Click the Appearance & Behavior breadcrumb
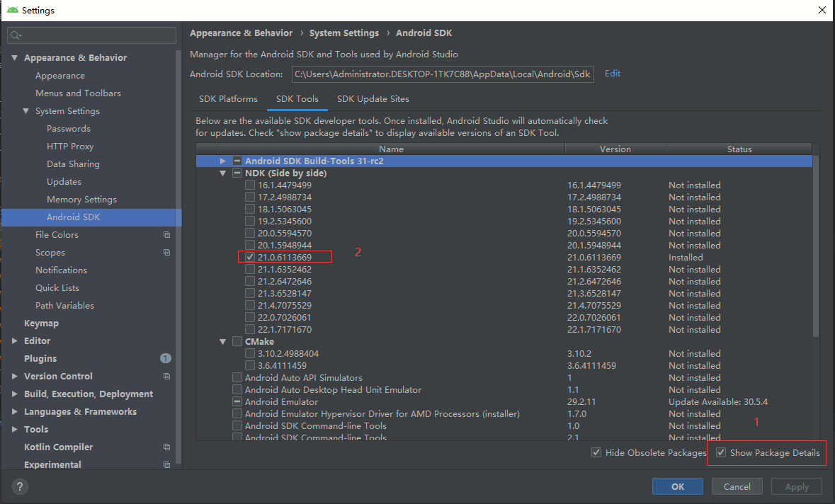 tap(242, 33)
